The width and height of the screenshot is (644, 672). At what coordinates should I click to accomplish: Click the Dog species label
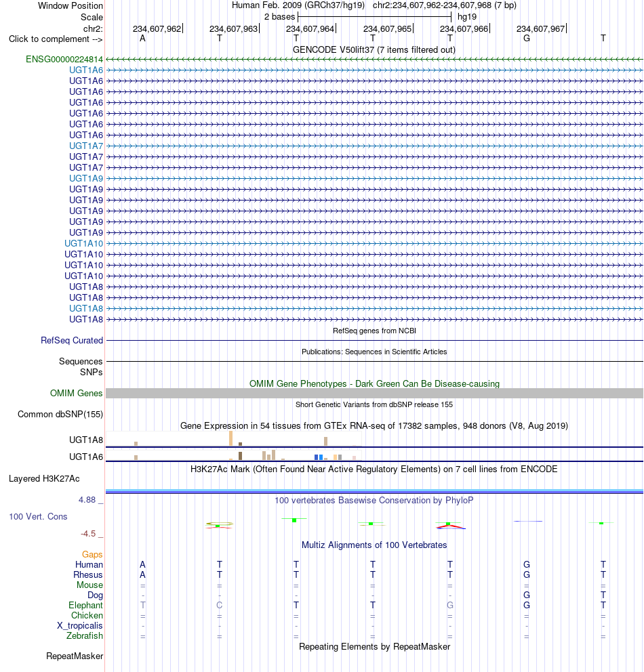tap(95, 595)
